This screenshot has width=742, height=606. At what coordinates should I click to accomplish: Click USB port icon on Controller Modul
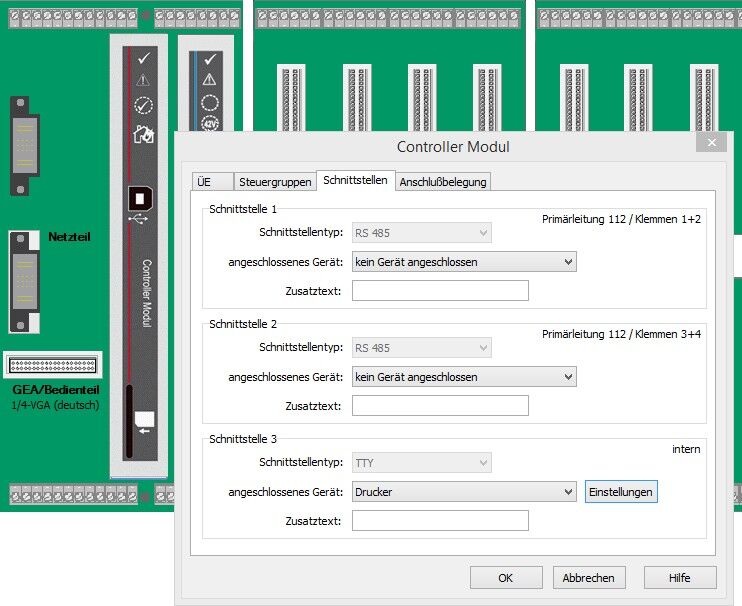140,199
